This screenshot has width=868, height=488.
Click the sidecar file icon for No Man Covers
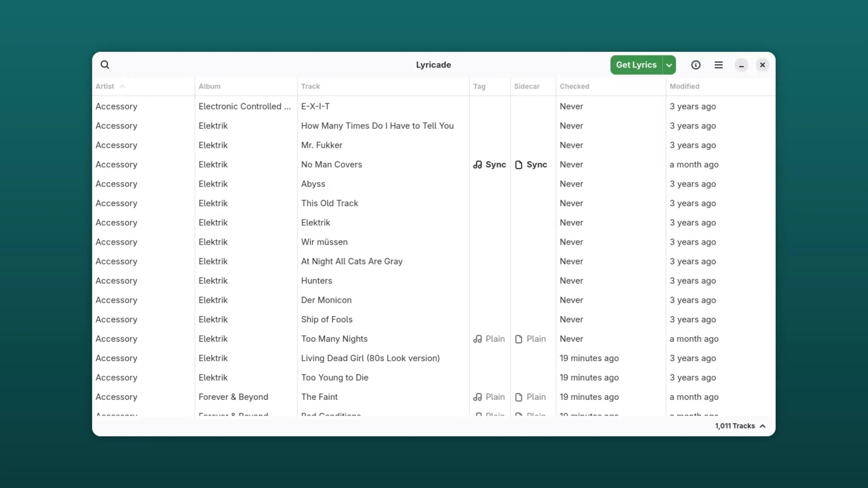[x=519, y=165]
